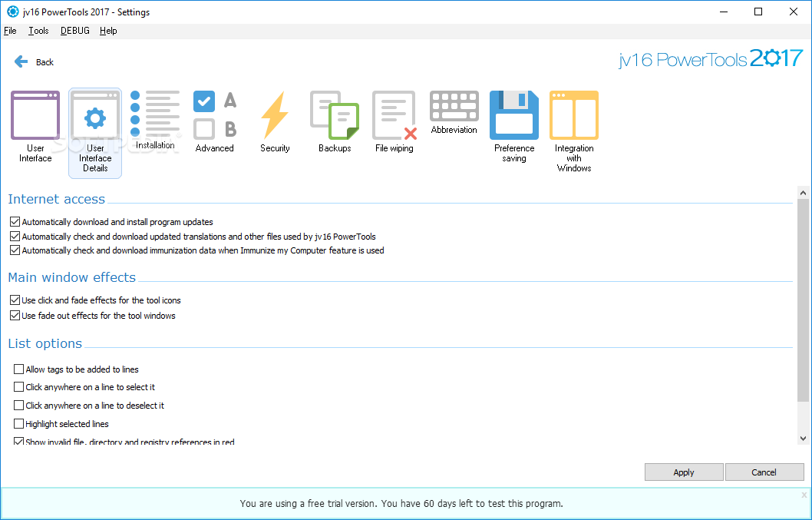The image size is (812, 520).
Task: Click the Cancel button
Action: coord(764,472)
